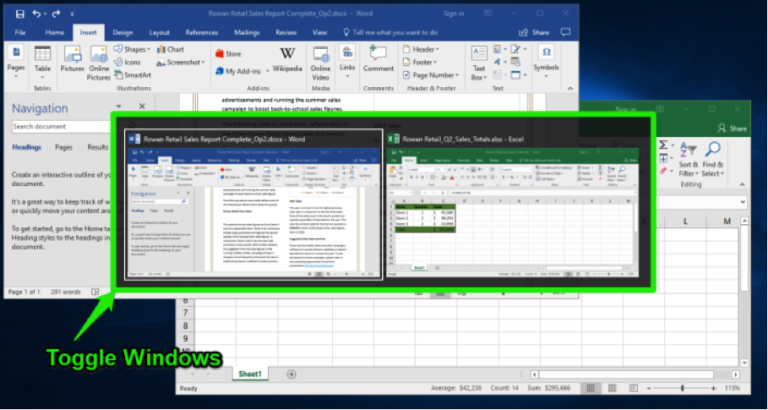Screen dimensions: 768x410
Task: Click 'Page 1 of 1' in Word's status bar
Action: point(24,292)
